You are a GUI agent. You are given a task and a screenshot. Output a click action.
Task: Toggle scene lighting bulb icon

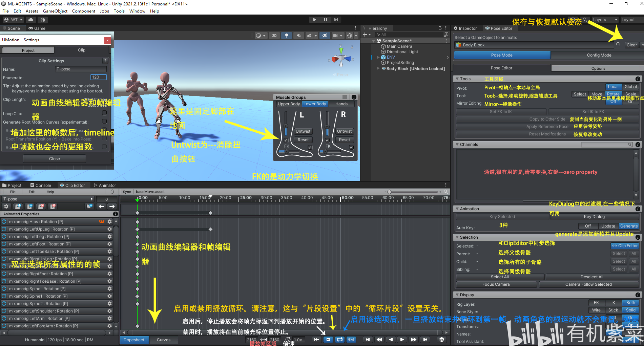pos(287,36)
